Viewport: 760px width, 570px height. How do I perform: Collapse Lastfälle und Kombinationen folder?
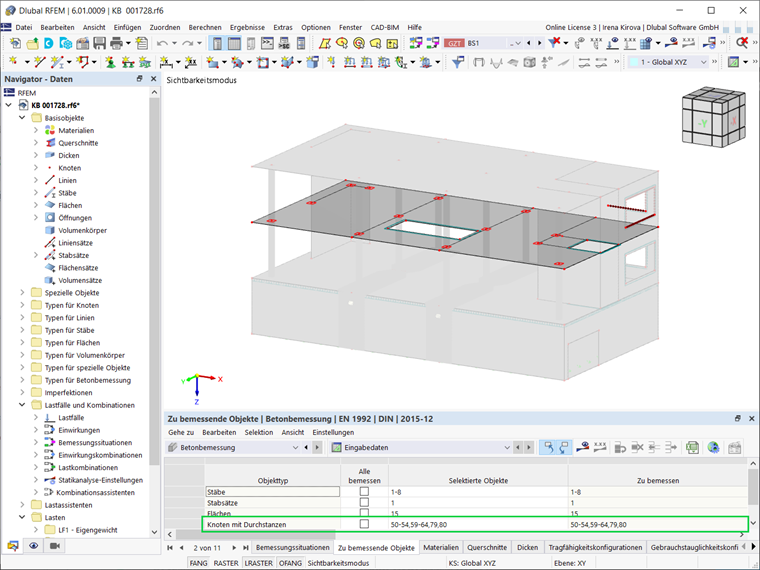click(x=22, y=405)
